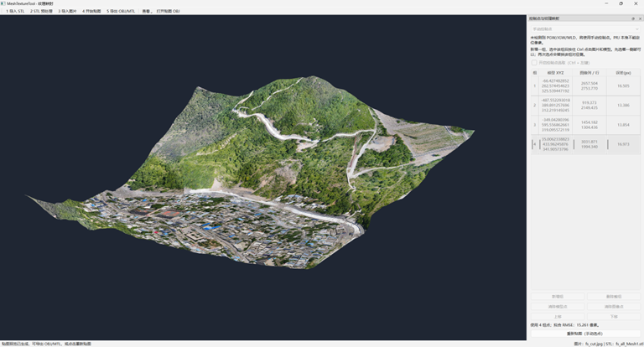This screenshot has width=644, height=347.
Task: Click the '1 导入 STL' toolbar item
Action: [x=15, y=11]
